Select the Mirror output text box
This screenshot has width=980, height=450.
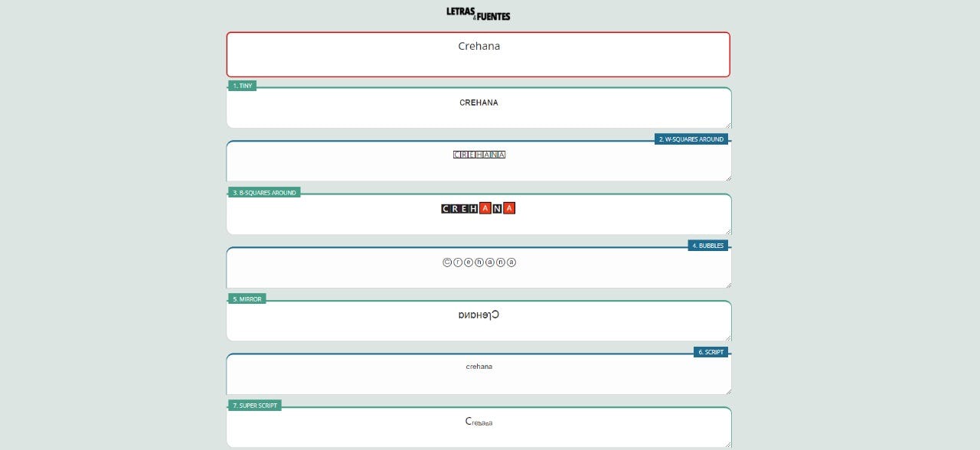tap(478, 321)
